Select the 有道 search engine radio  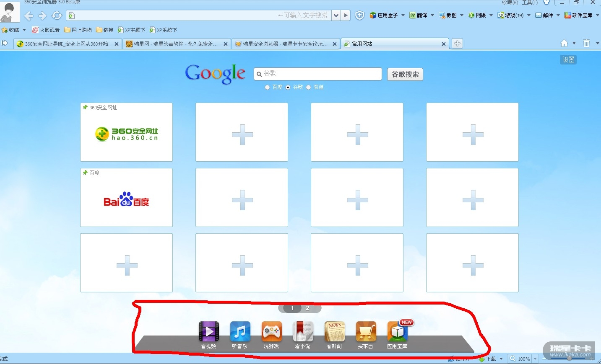[308, 87]
